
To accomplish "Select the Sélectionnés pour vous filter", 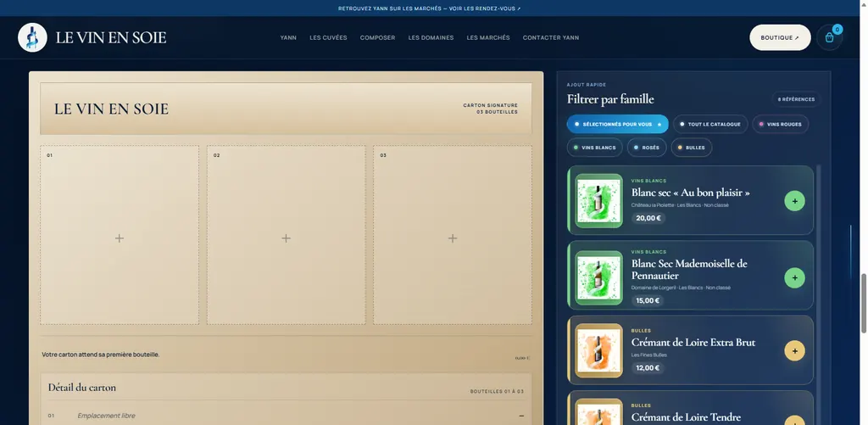I will pyautogui.click(x=617, y=124).
